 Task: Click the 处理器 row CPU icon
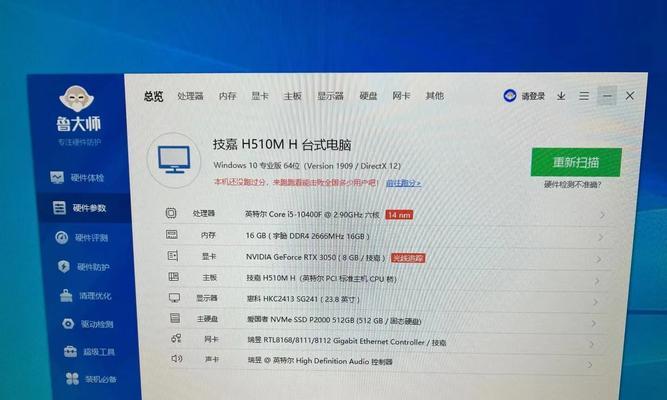coord(171,213)
